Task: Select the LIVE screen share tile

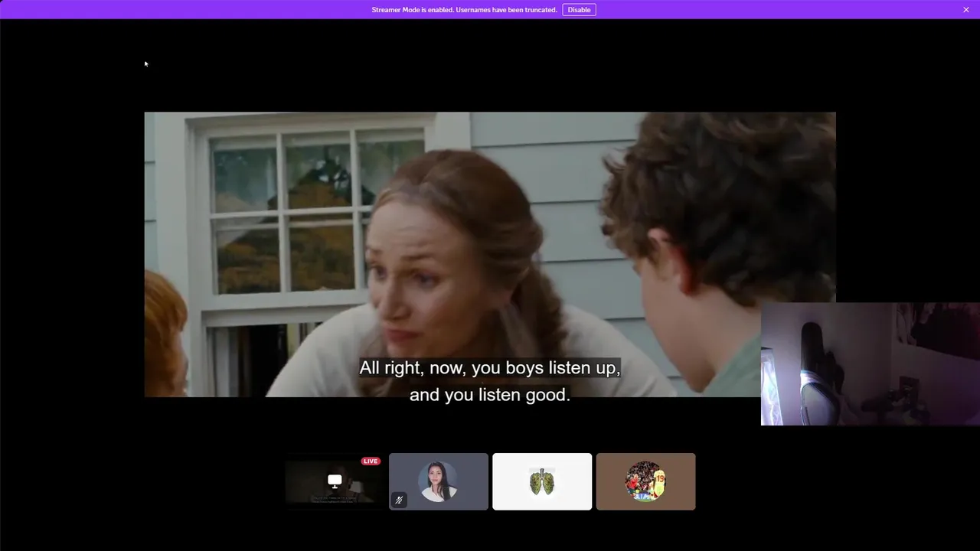Action: click(335, 481)
